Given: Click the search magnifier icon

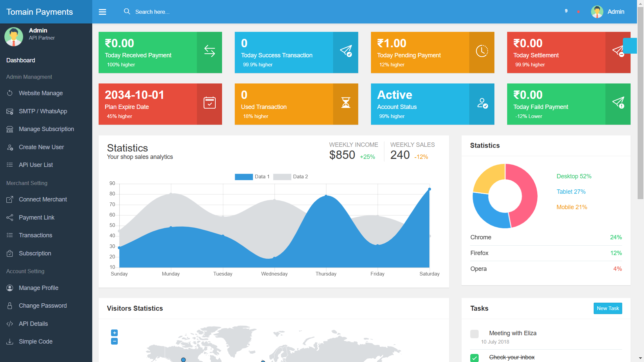Looking at the screenshot, I should [127, 12].
